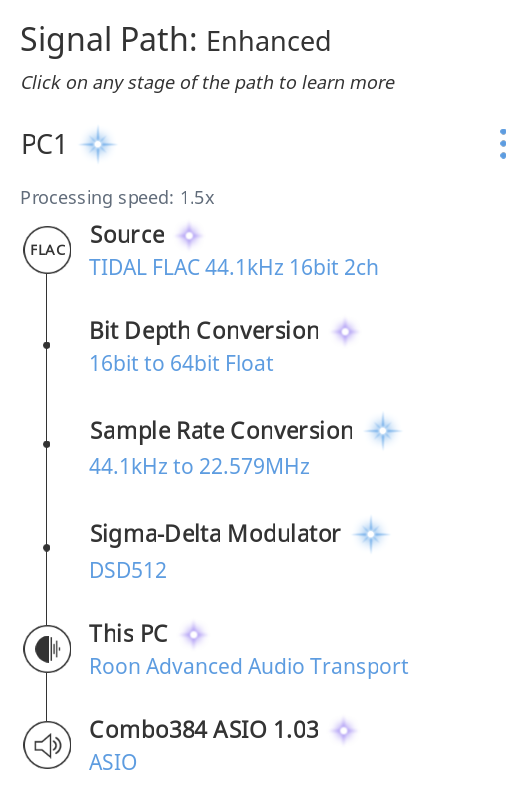Screen dimensions: 531x787
Task: Click 44.1kHz to 22.579MHz link
Action: (x=199, y=466)
